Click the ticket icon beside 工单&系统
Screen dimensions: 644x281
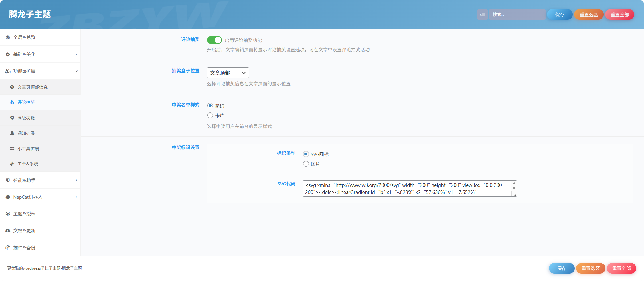tap(12, 164)
